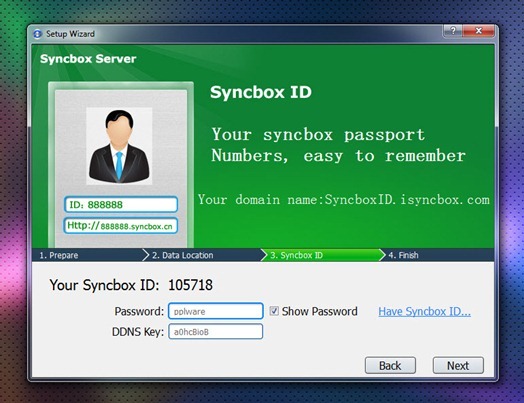Viewport: 524px width, 403px height.
Task: Click the Setup Wizard title text
Action: 70,34
